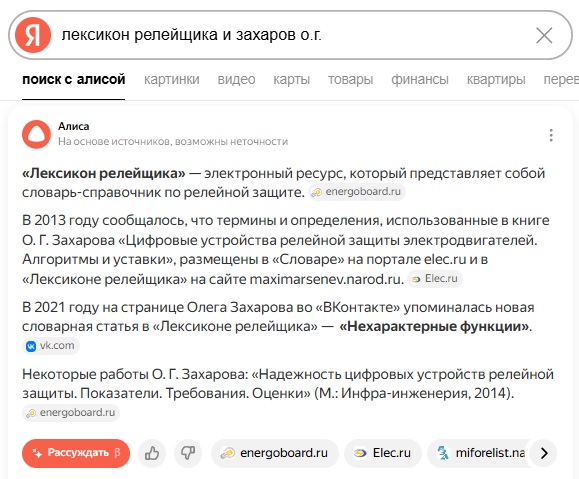Image resolution: width=579 pixels, height=479 pixels.
Task: Show more sources with right arrow
Action: point(544,453)
